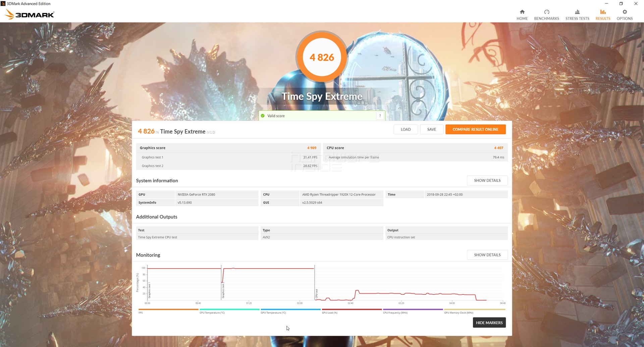Click the question mark help icon
The height and width of the screenshot is (347, 644).
(x=380, y=116)
